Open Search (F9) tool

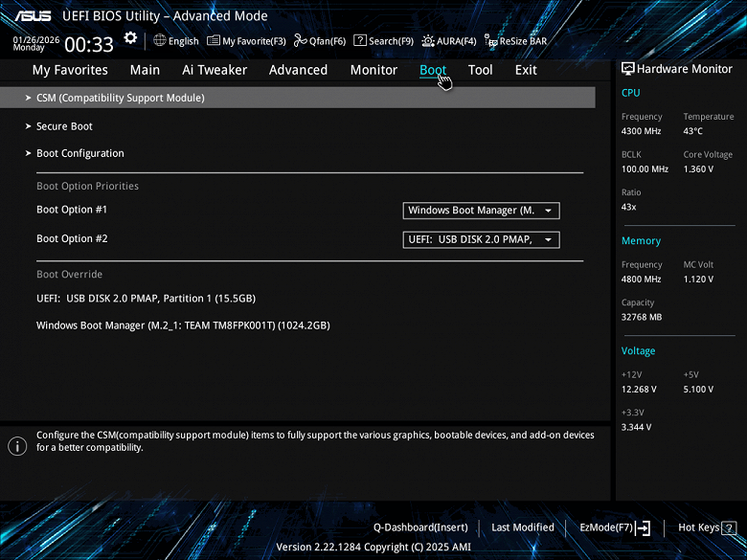tap(383, 41)
